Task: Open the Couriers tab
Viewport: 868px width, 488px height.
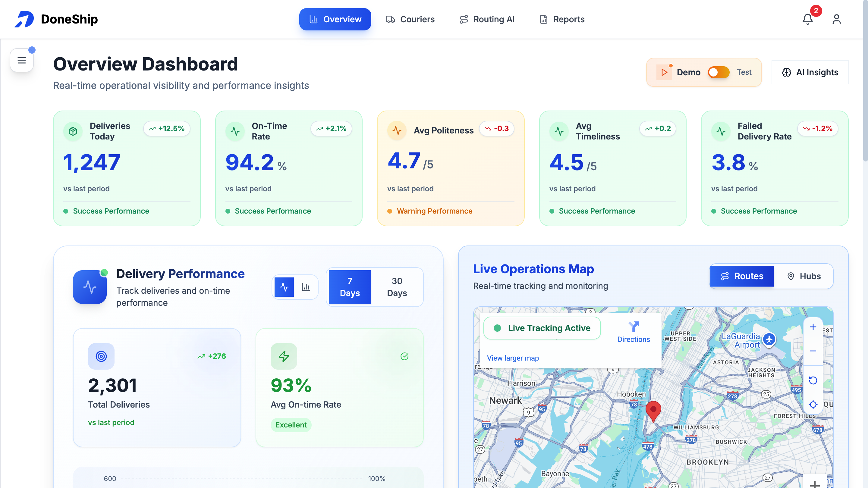Action: [x=410, y=19]
